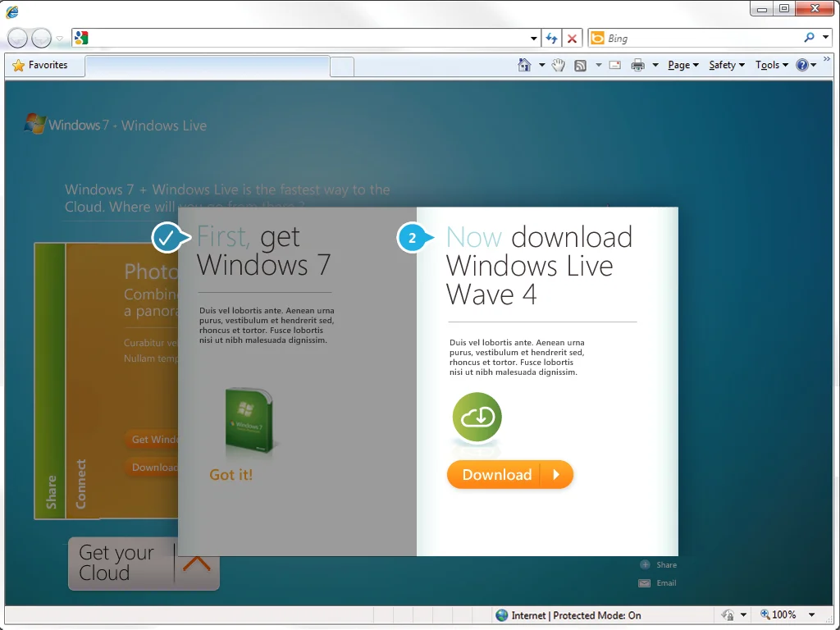Click the cloud download icon above Download
Screen dimensions: 840x630
[476, 418]
